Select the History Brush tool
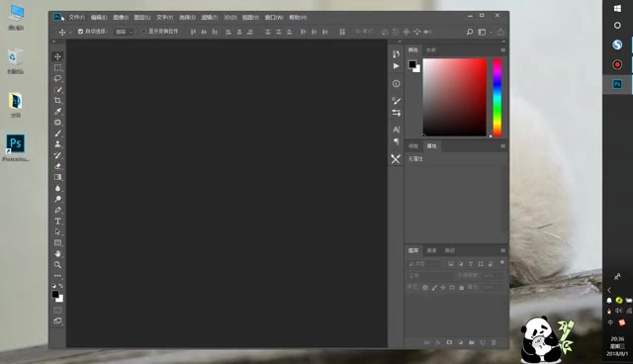 coord(57,155)
